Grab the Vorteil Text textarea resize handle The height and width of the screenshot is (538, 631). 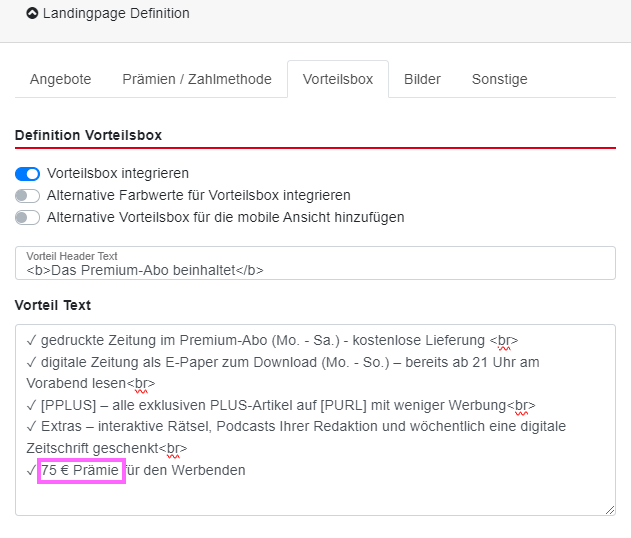609,509
